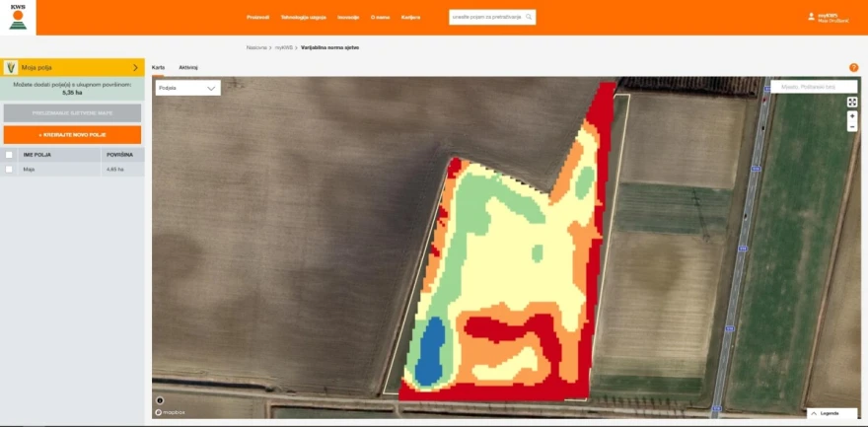
Task: Switch to the Aktiviraj tab
Action: coord(188,67)
